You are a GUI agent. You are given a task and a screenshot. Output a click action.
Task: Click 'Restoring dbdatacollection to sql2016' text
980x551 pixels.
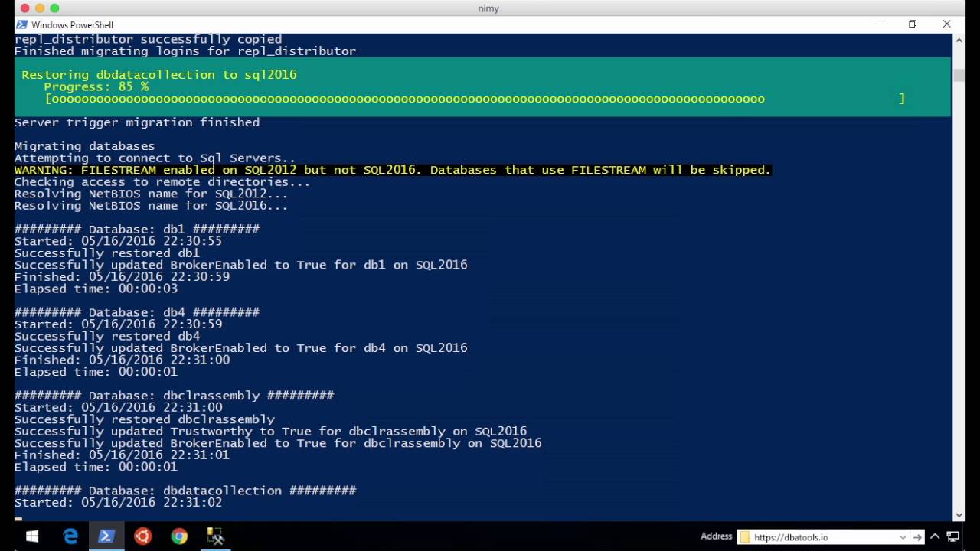(x=158, y=75)
